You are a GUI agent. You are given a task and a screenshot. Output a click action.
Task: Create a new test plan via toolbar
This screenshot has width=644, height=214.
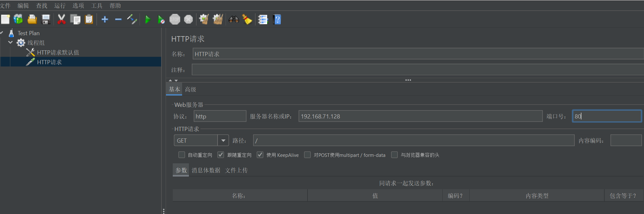tap(5, 19)
